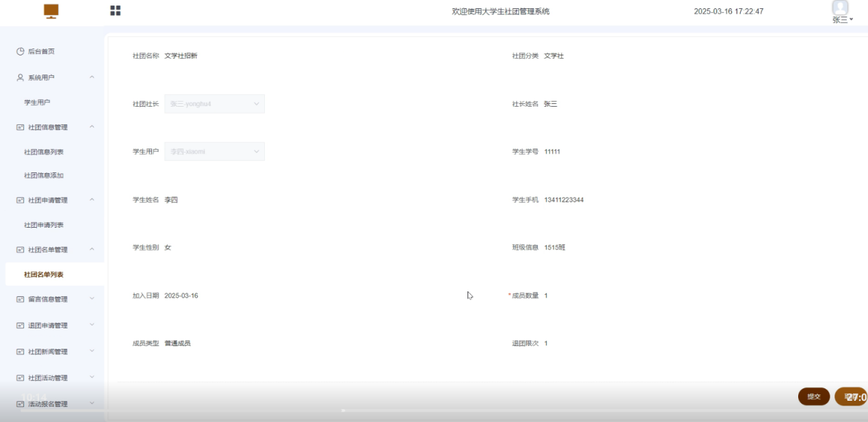868x422 pixels.
Task: Expand the 留言信息管理 menu using its chevron
Action: tap(92, 298)
